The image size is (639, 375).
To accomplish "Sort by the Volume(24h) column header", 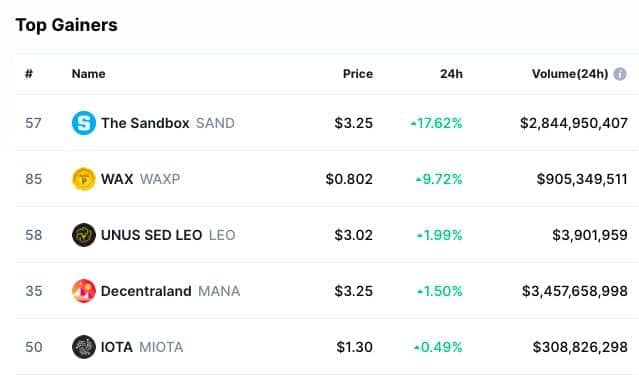I will point(570,74).
